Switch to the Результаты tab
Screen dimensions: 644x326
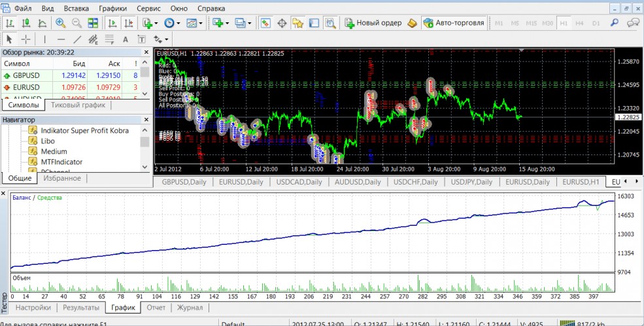point(80,308)
